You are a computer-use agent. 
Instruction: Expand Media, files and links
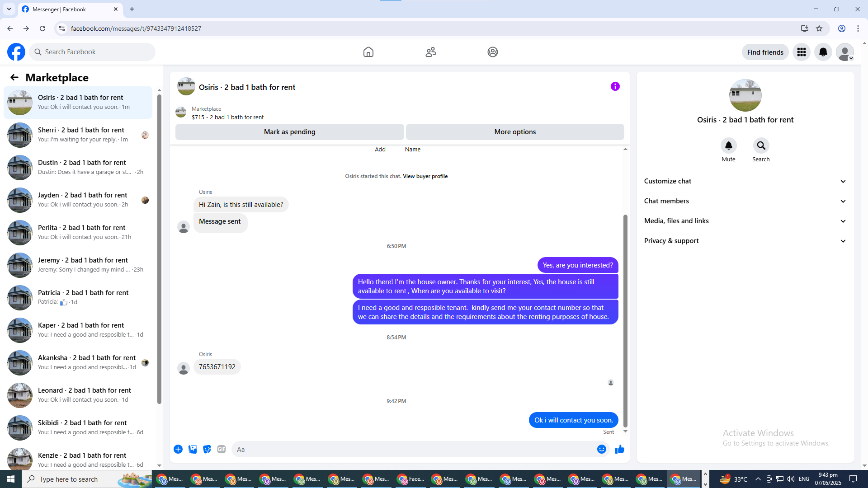pos(745,221)
